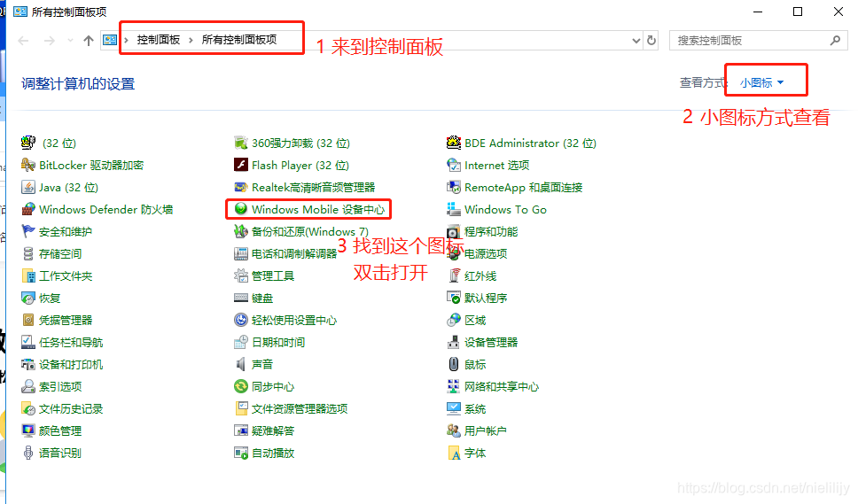Open the 语音识别 microphone icon
Screen dimensions: 858x504
click(27, 453)
